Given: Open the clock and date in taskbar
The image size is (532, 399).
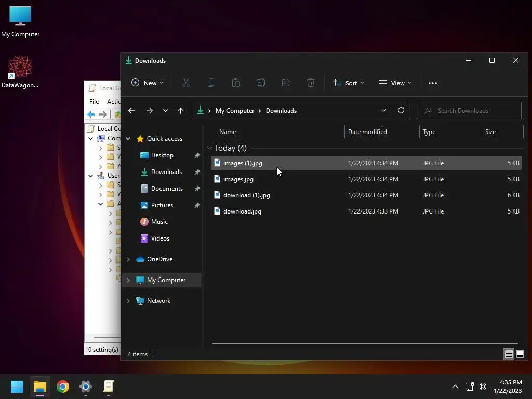Looking at the screenshot, I should coord(508,387).
